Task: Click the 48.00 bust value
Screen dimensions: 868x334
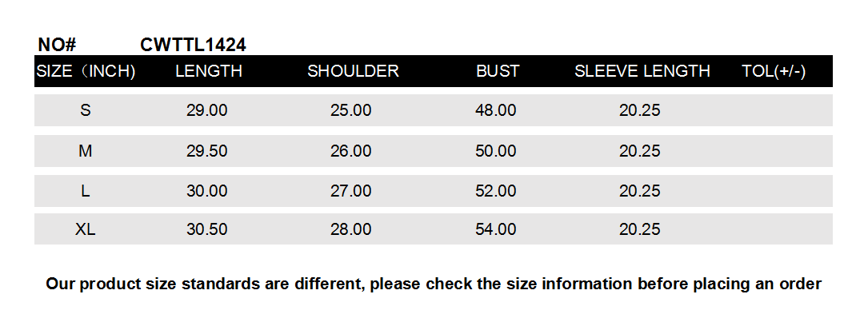Action: [x=496, y=110]
